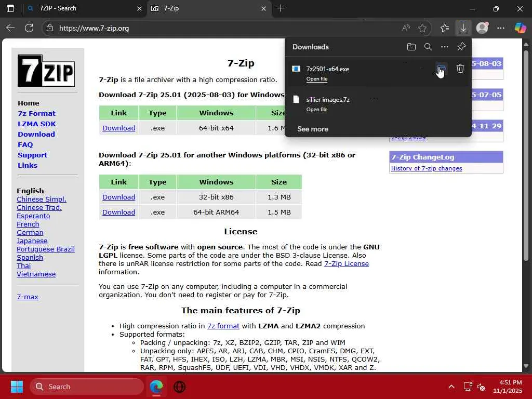Open the Support sidebar link
This screenshot has height=399, width=532.
coord(33,155)
